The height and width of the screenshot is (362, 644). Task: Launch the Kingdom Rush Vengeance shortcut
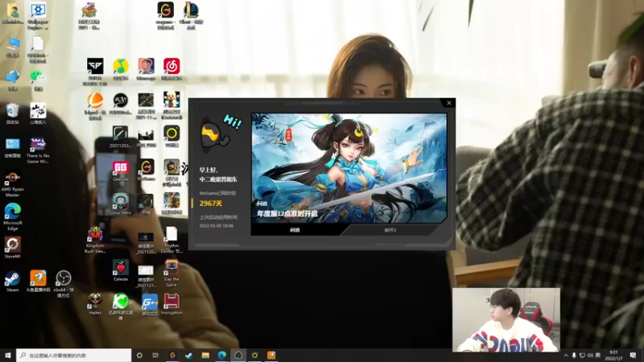pyautogui.click(x=95, y=240)
